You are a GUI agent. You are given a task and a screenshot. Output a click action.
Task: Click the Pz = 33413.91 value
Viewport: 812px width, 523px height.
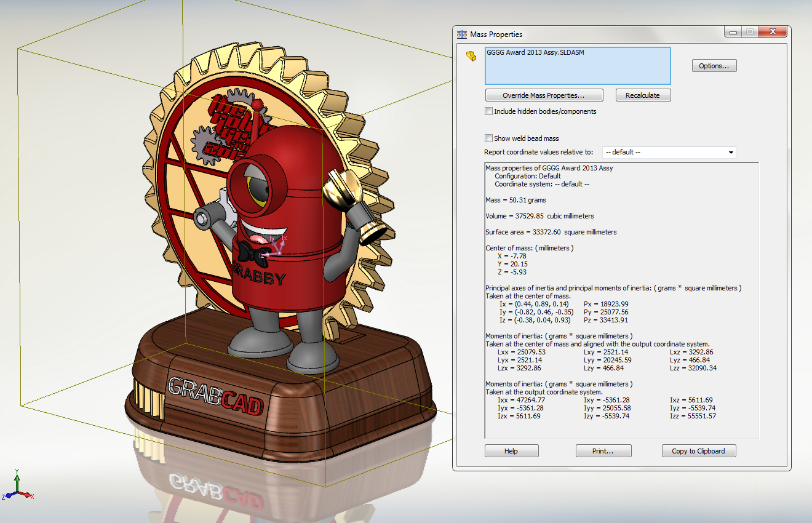click(x=606, y=320)
